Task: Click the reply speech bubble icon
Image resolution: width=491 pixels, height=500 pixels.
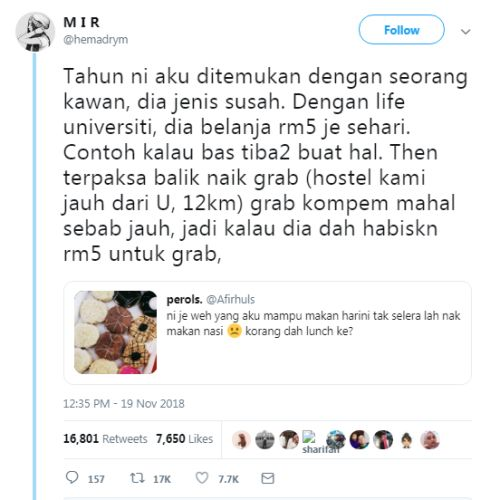Action: tap(72, 478)
